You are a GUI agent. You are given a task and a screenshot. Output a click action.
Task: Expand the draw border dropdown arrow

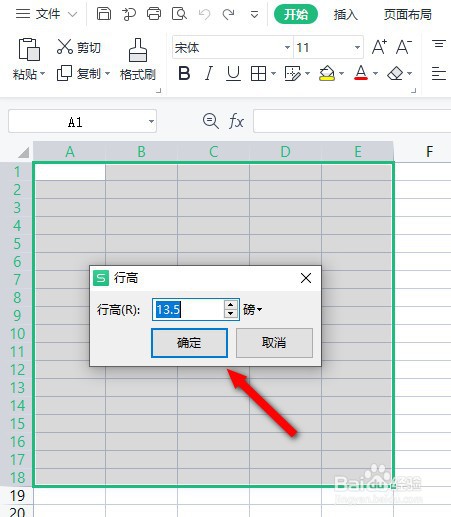307,73
